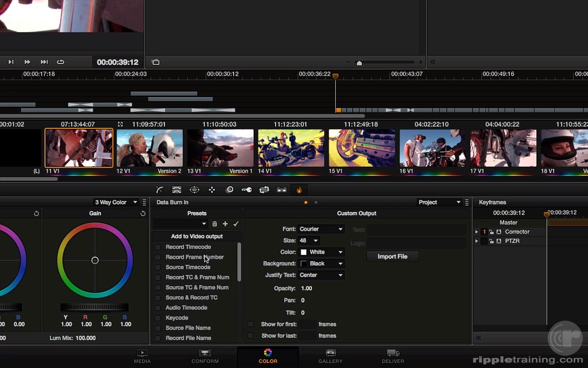Click the Import File button
Screen dimensions: 588x368
(x=392, y=257)
